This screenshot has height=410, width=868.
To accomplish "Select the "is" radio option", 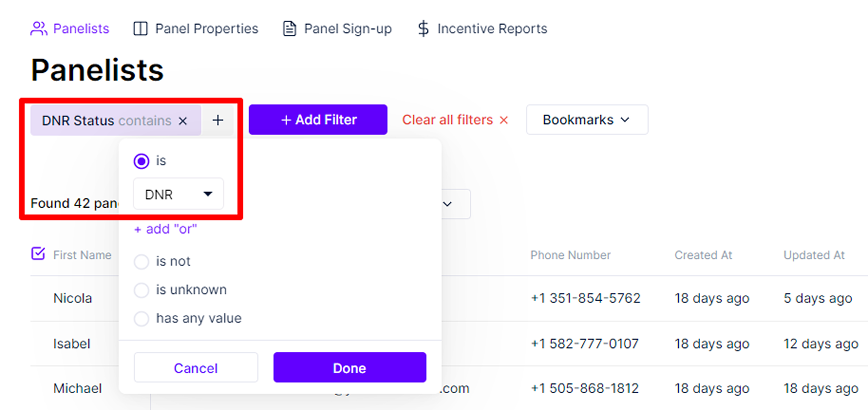I will [141, 161].
